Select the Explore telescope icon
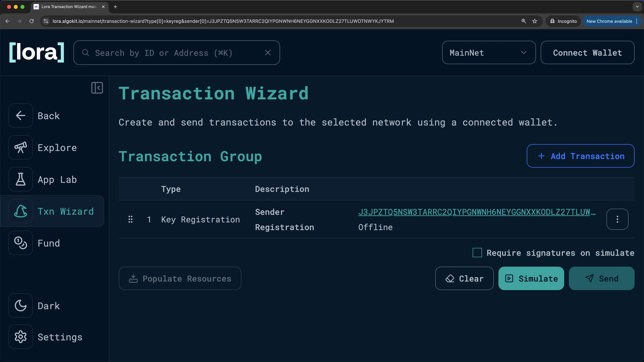644x362 pixels. 20,147
